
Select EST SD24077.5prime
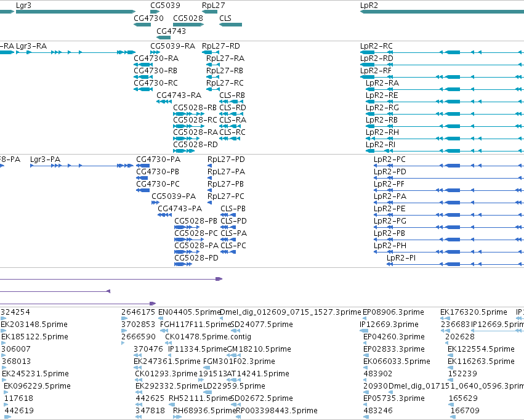[262, 325]
